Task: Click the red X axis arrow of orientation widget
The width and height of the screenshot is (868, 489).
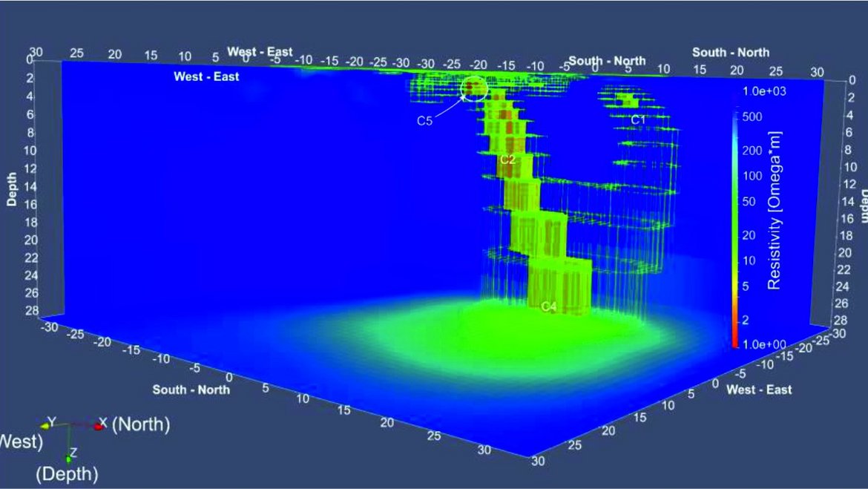Action: 97,427
